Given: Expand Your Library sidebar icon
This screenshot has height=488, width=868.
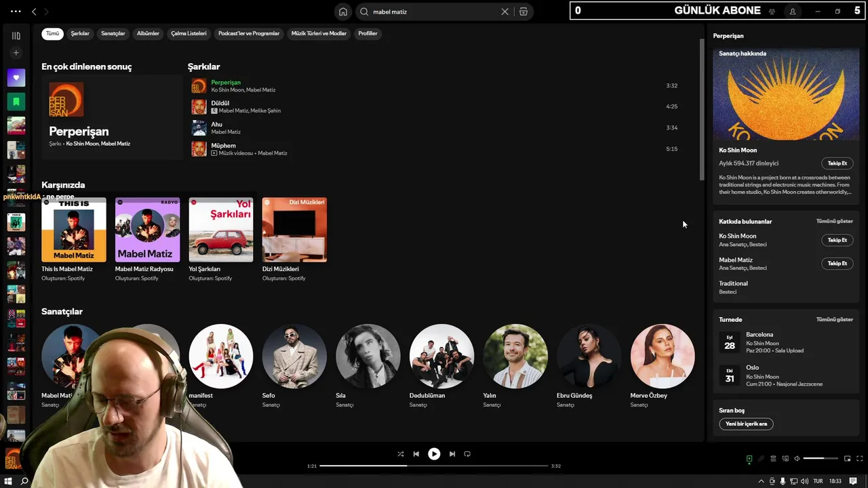Looking at the screenshot, I should tap(16, 35).
